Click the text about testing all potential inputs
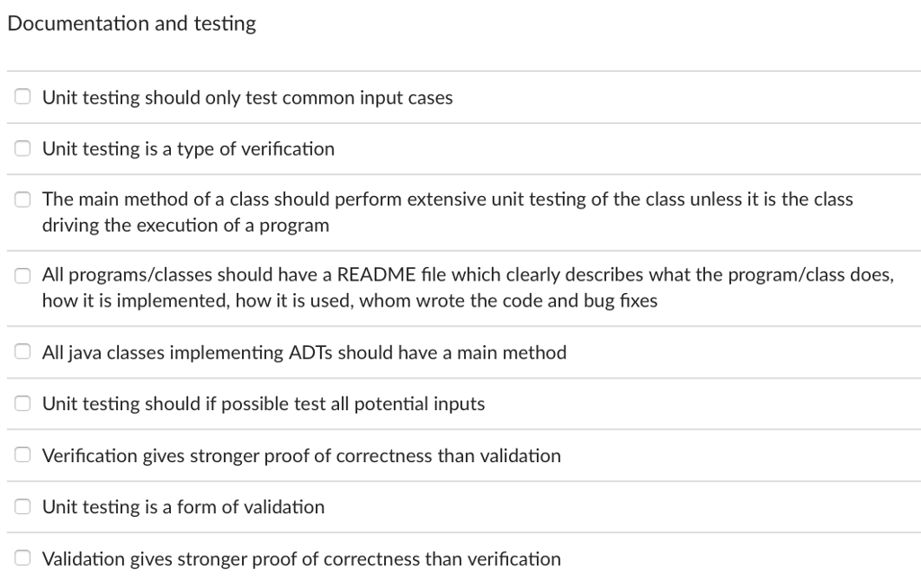The image size is (921, 588). coord(263,404)
